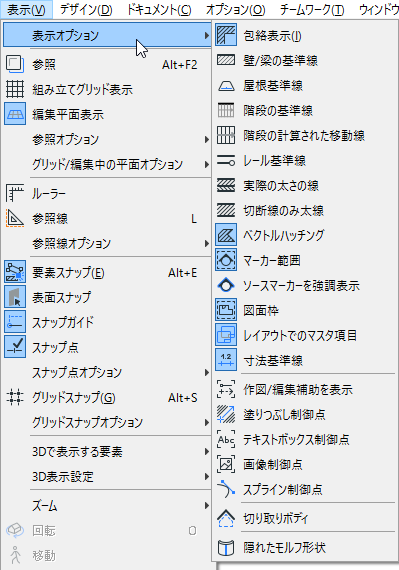The height and width of the screenshot is (570, 399).
Task: Click the 画像制御点 icon
Action: click(x=226, y=464)
